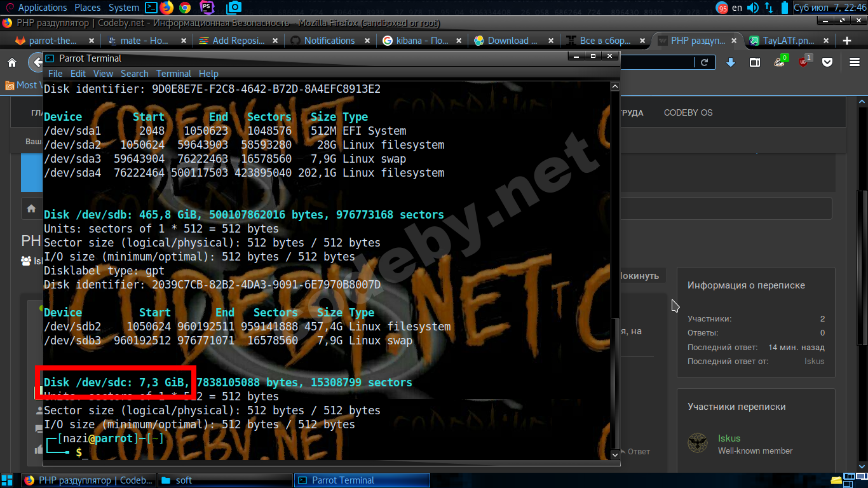Toggle the Firefox sidebar view
The height and width of the screenshot is (488, 868).
click(755, 62)
